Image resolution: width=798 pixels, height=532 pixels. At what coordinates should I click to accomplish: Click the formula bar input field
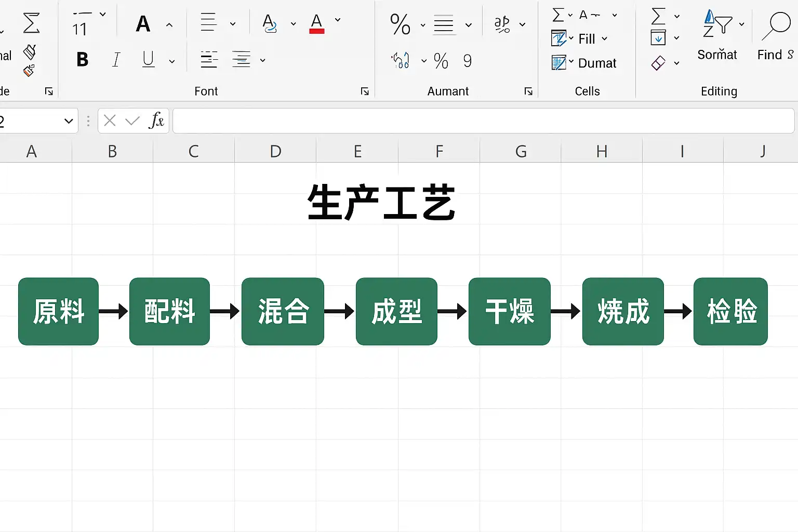[483, 121]
